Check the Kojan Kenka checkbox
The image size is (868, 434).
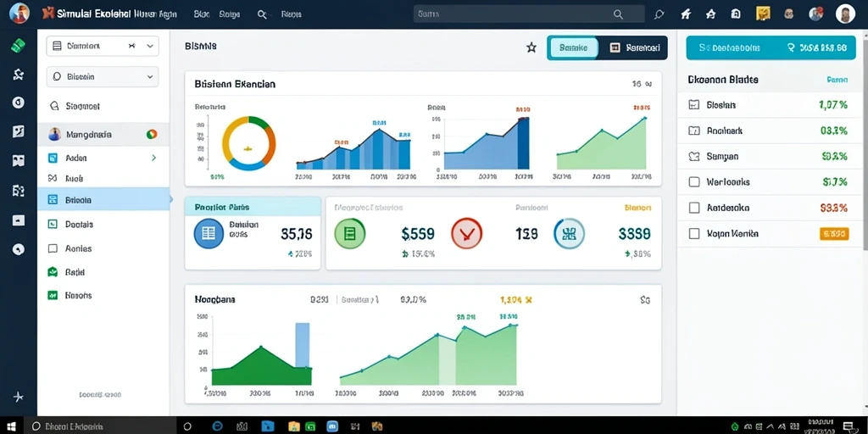click(693, 234)
